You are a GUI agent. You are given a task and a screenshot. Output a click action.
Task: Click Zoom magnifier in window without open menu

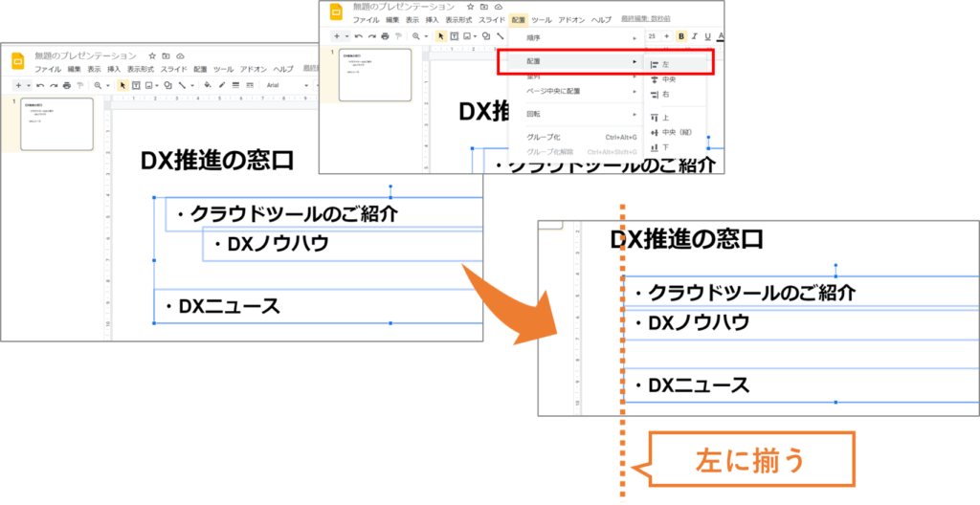(x=99, y=85)
